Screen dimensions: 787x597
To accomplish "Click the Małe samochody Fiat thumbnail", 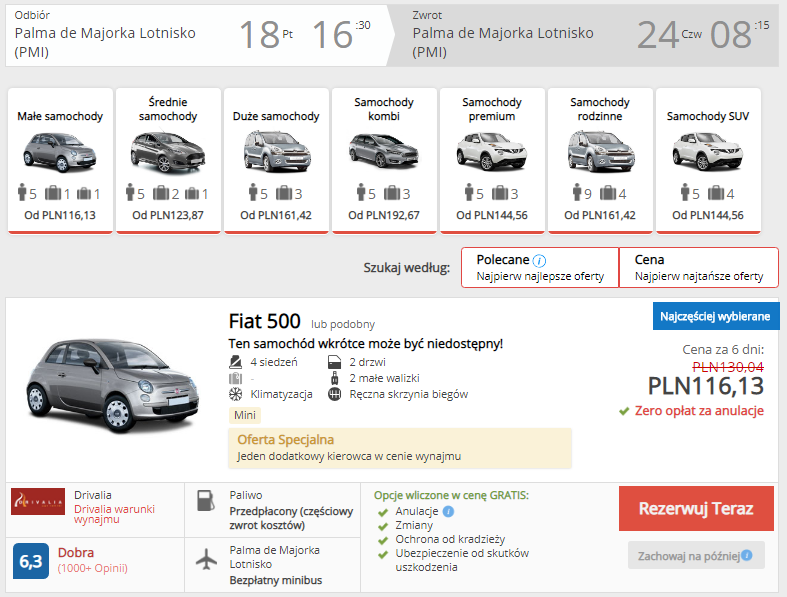I will coord(60,152).
